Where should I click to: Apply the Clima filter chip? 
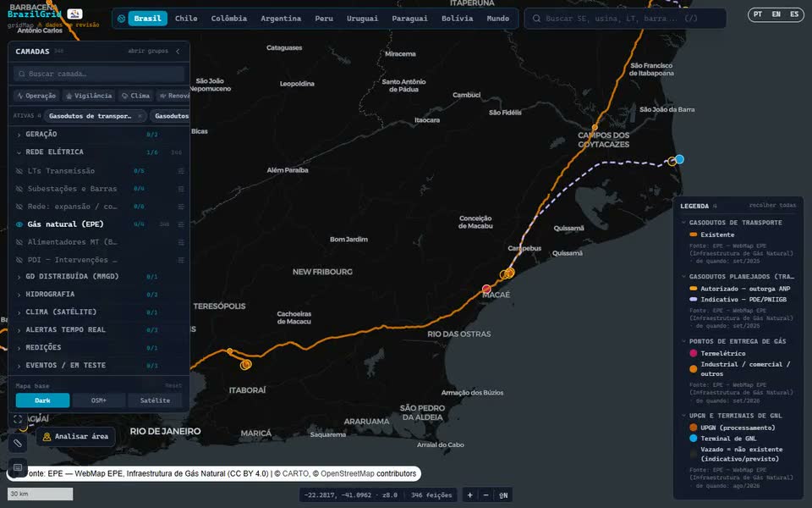[135, 96]
